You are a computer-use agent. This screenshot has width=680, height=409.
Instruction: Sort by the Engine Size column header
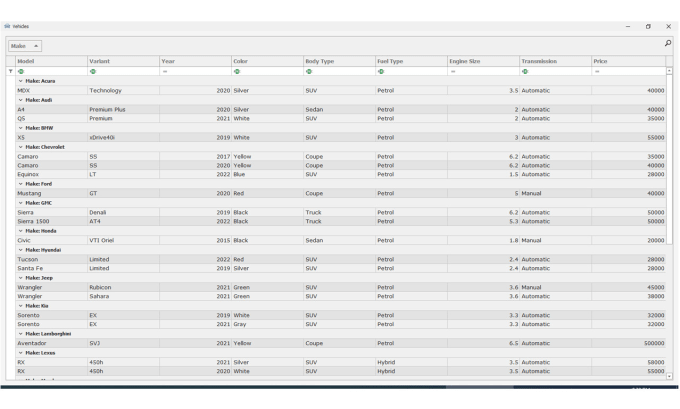(x=483, y=61)
